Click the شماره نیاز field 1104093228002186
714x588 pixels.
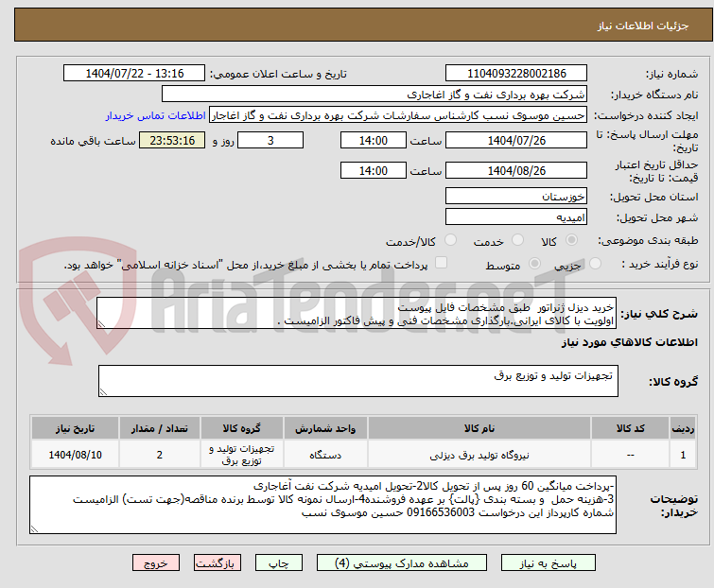click(x=516, y=74)
